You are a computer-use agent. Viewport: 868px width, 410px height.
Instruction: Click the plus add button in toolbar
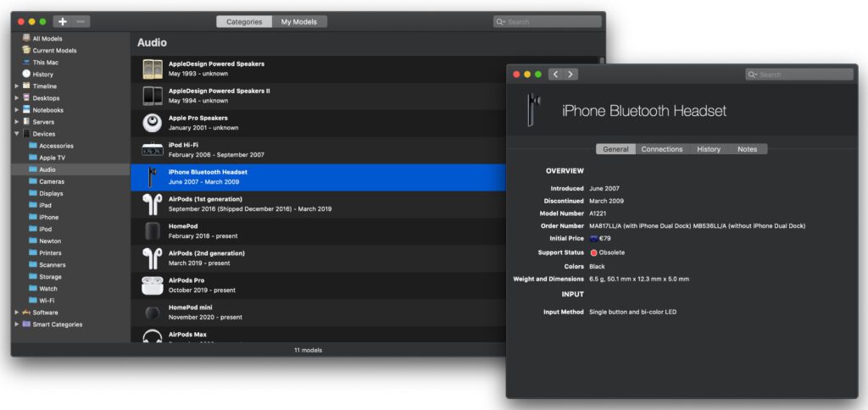[x=63, y=21]
